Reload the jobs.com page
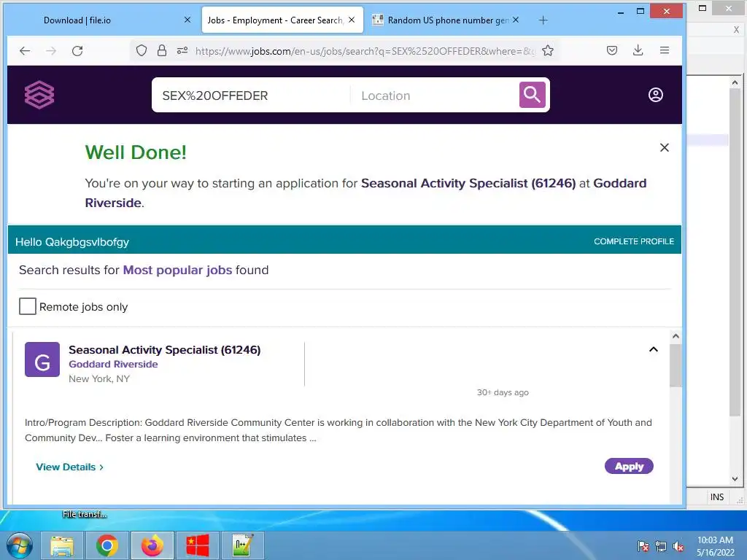The width and height of the screenshot is (747, 560). pos(77,50)
